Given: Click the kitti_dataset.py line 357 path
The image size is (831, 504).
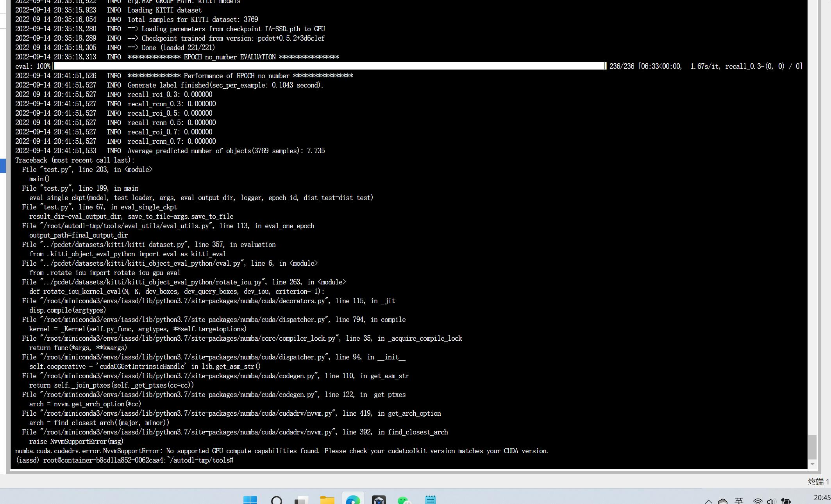Looking at the screenshot, I should point(149,245).
